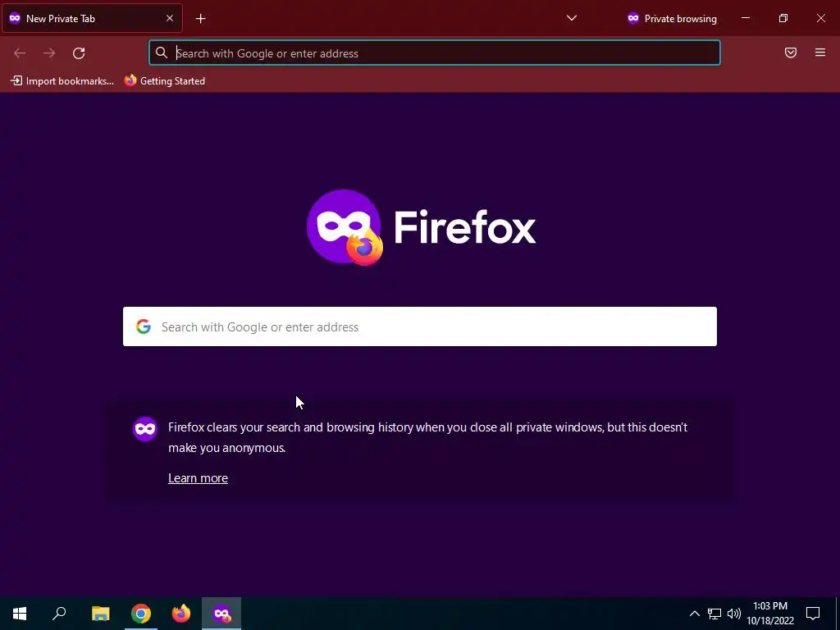Image resolution: width=840 pixels, height=630 pixels.
Task: Open the Windows Start menu
Action: (20, 614)
